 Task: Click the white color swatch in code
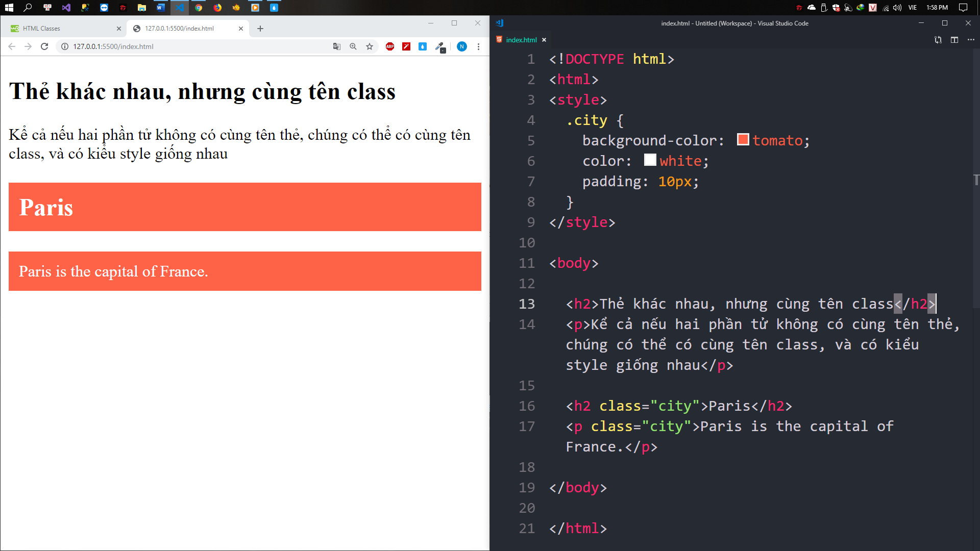click(x=650, y=160)
